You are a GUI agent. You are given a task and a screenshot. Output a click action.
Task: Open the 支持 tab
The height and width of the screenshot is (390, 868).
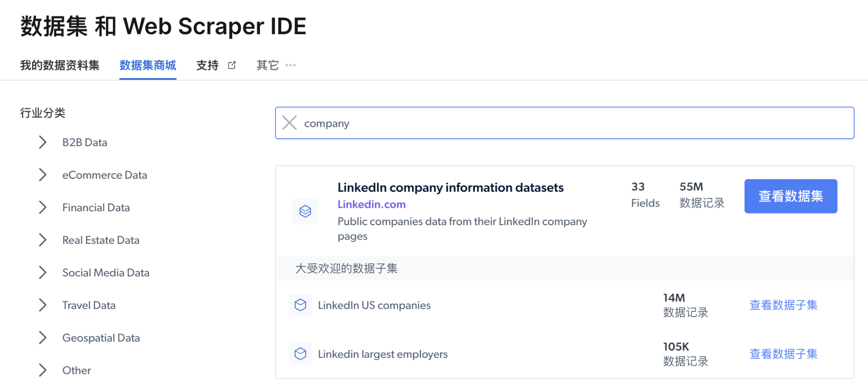[x=207, y=65]
